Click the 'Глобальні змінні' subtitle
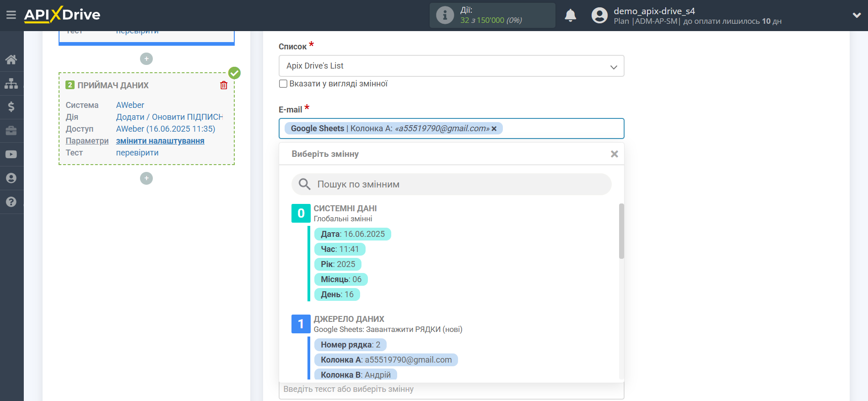868x401 pixels. point(343,219)
